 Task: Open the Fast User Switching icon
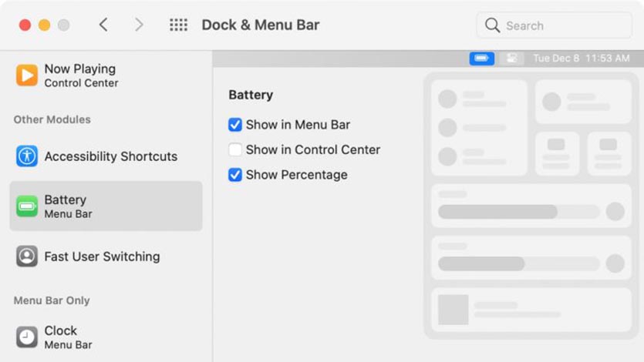(27, 256)
